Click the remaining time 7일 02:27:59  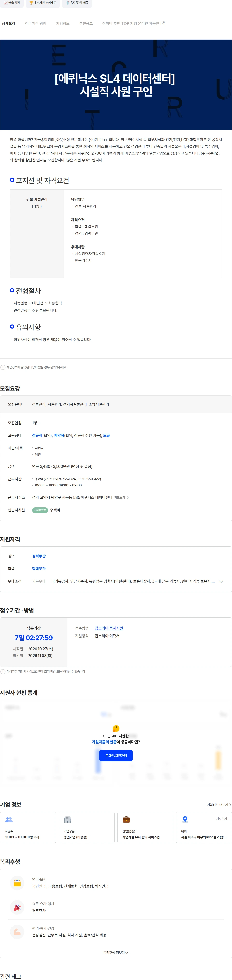tap(34, 638)
